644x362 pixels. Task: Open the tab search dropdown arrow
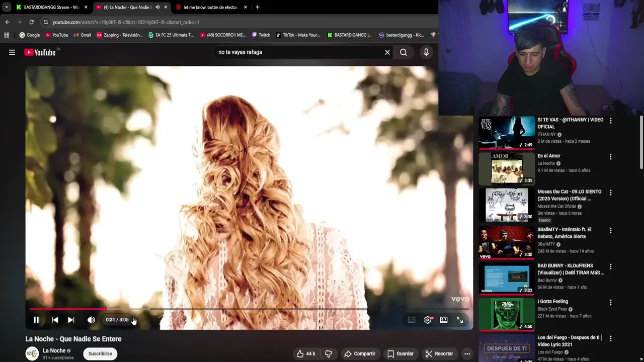[x=6, y=7]
